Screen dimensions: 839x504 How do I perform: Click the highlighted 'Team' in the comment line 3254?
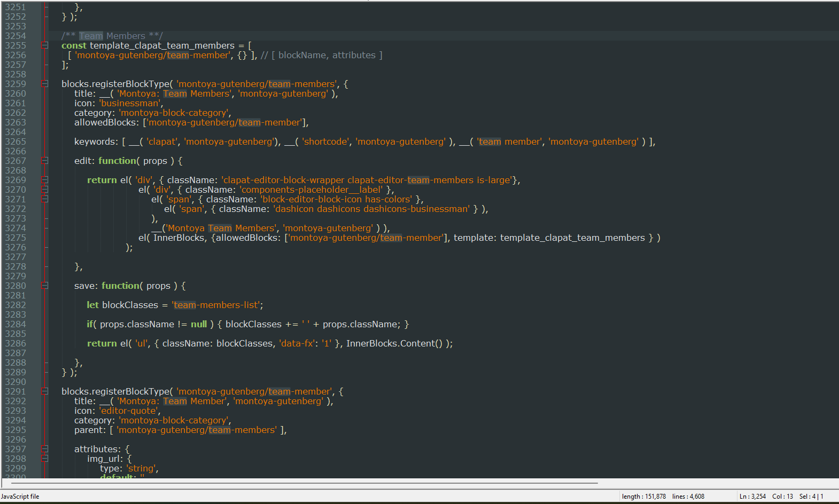[91, 36]
